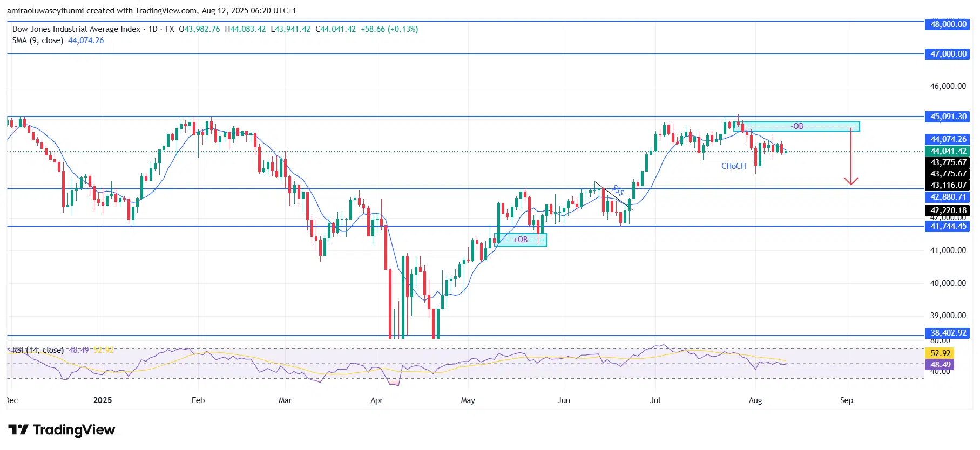Click the purple 48.49 RSI value label
Image resolution: width=980 pixels, height=450 pixels.
point(940,365)
